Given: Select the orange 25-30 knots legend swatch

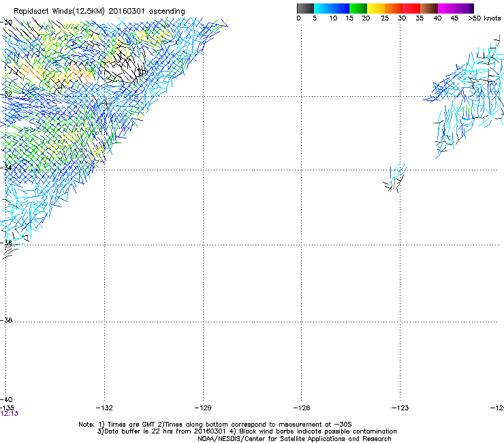Looking at the screenshot, I should 394,8.
